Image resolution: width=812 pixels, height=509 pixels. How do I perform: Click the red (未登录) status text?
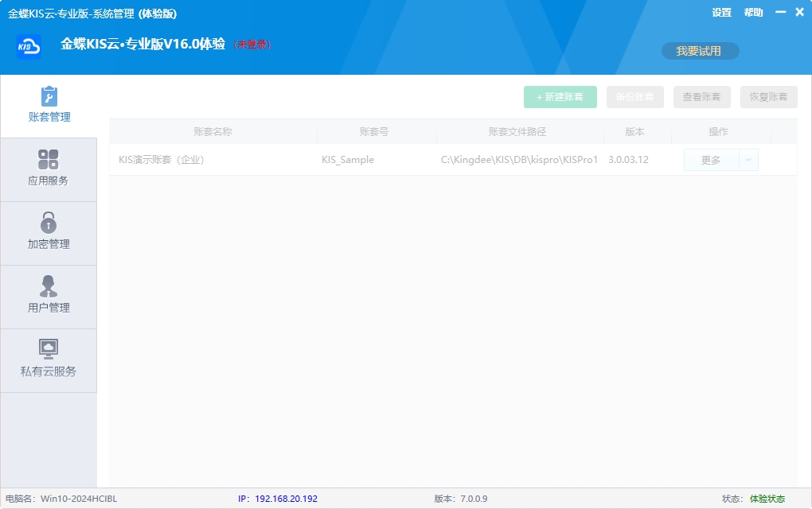point(252,45)
